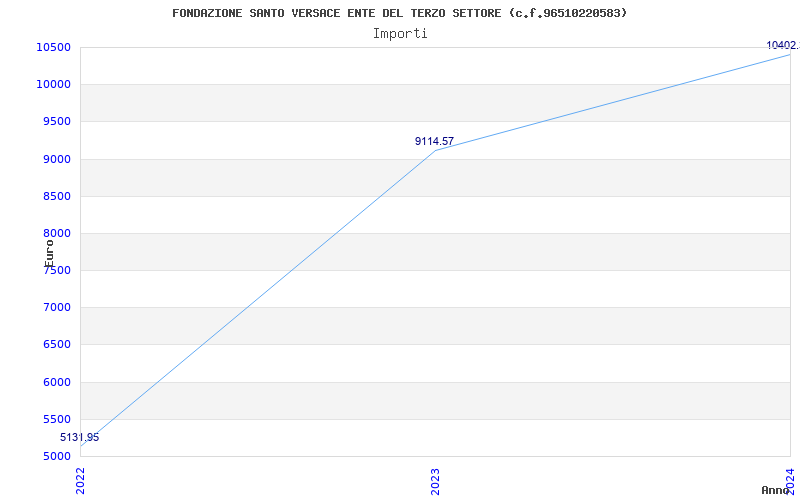800x500 pixels.
Task: Click the x-axis year label 2024
Action: tap(790, 481)
